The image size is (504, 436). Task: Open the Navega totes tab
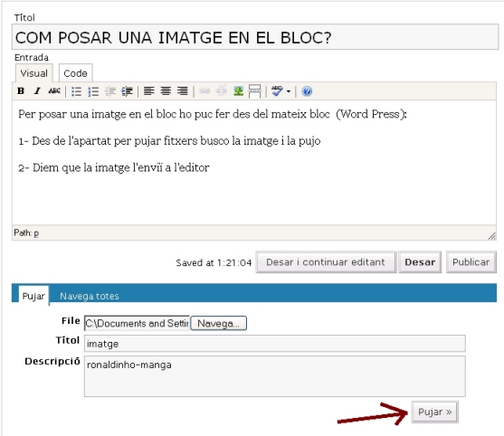pos(90,296)
